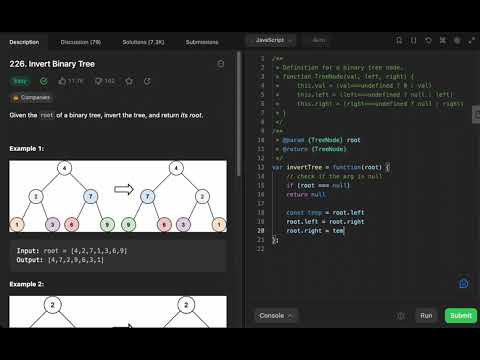Image resolution: width=480 pixels, height=360 pixels.
Task: Like the problem with thumbs-up icon
Action: click(62, 81)
